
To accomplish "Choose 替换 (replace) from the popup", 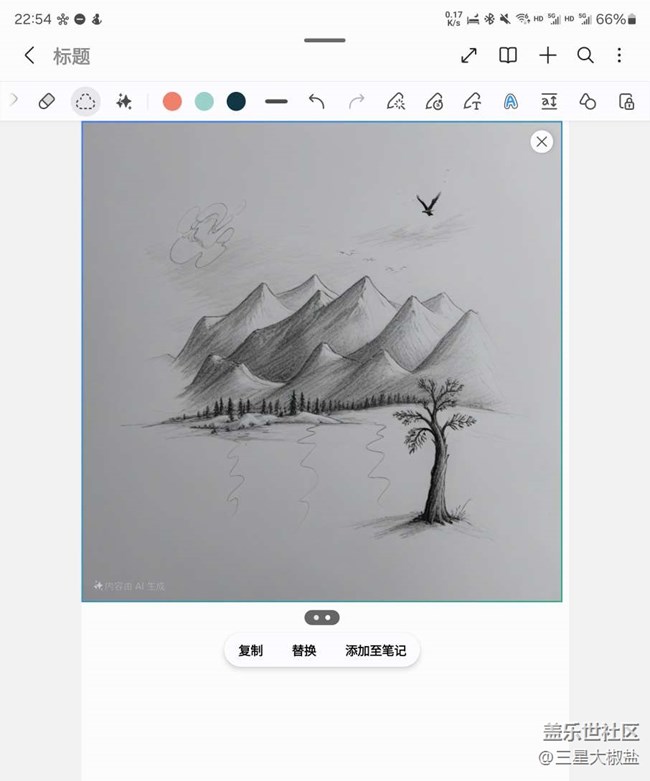I will (x=304, y=651).
